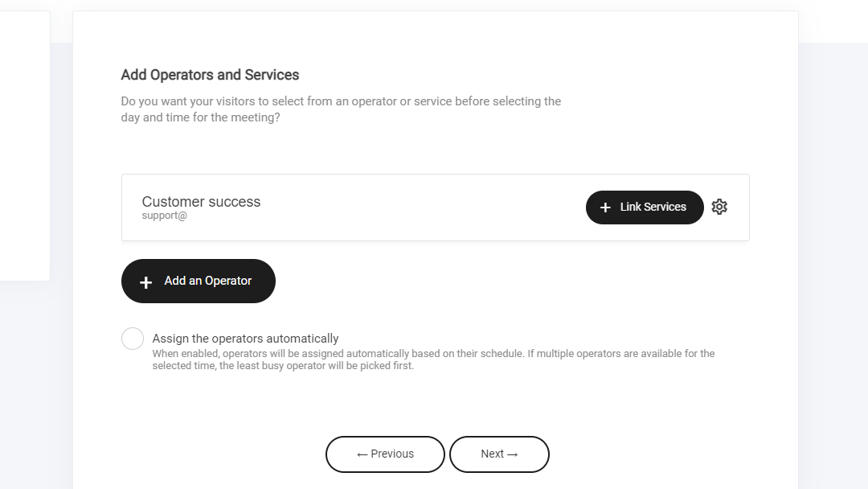Proceed using the Next button

[499, 454]
